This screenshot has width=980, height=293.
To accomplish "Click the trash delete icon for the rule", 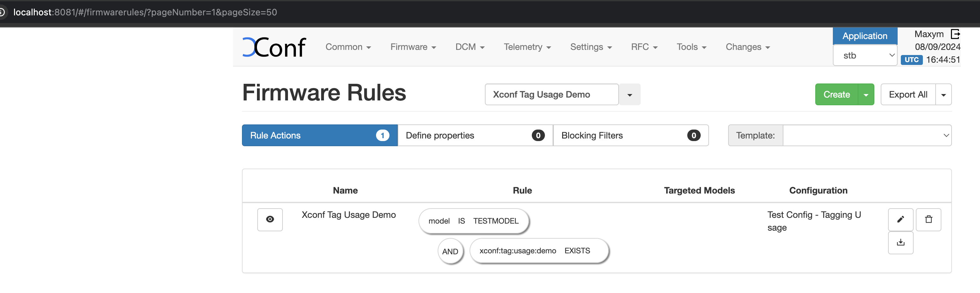I will [928, 219].
